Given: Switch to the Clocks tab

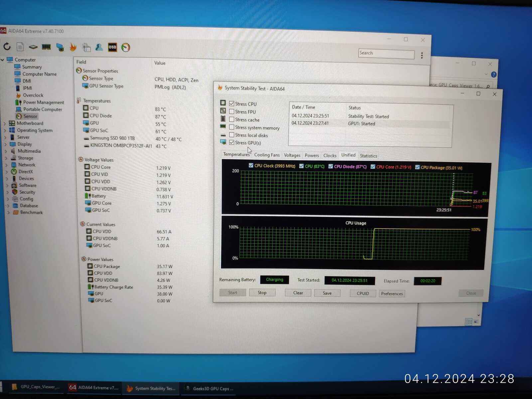Looking at the screenshot, I should 330,156.
